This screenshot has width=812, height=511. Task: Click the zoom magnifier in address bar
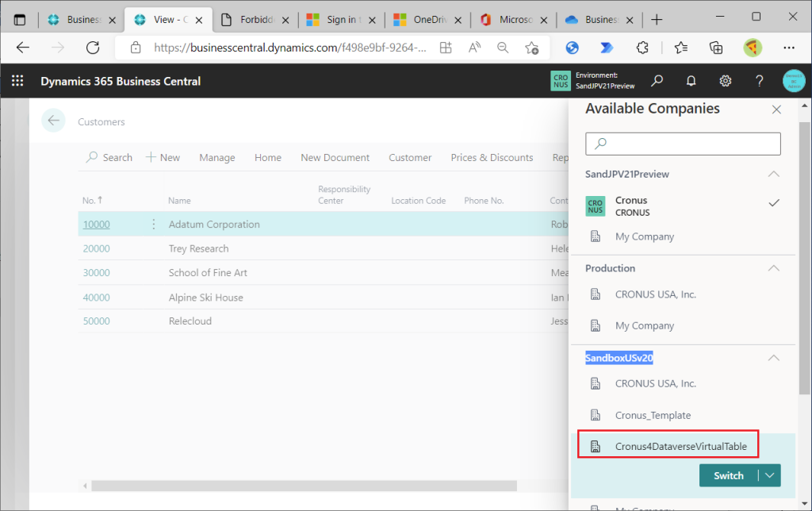pyautogui.click(x=502, y=48)
